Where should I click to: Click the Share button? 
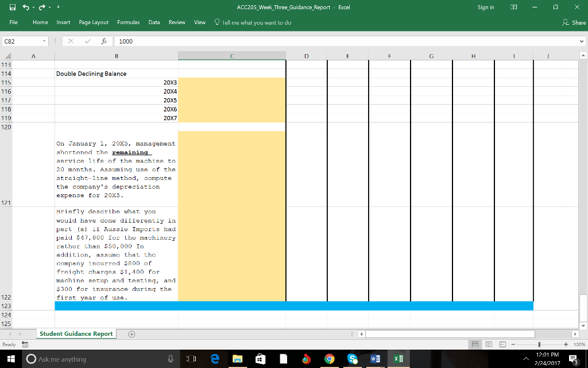click(574, 22)
